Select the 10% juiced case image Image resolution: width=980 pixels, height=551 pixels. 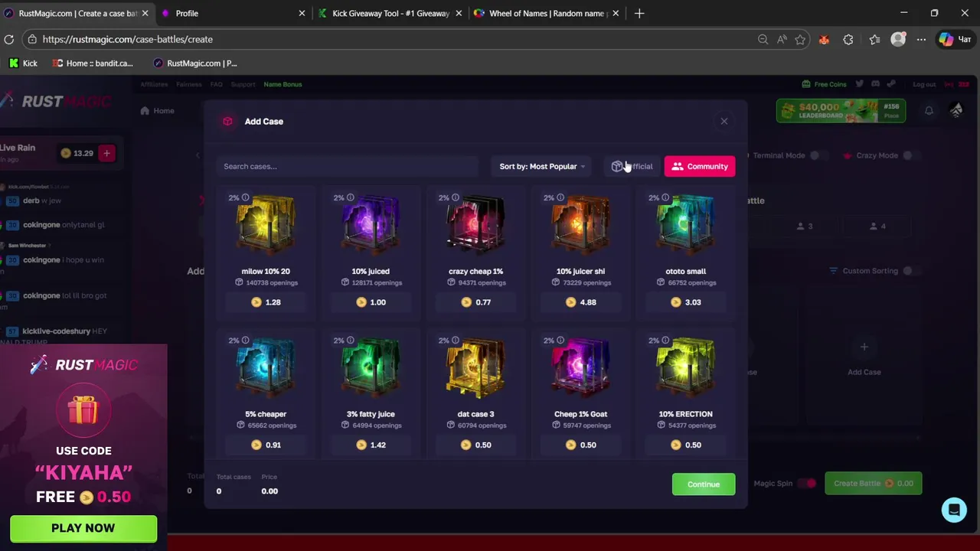(371, 224)
